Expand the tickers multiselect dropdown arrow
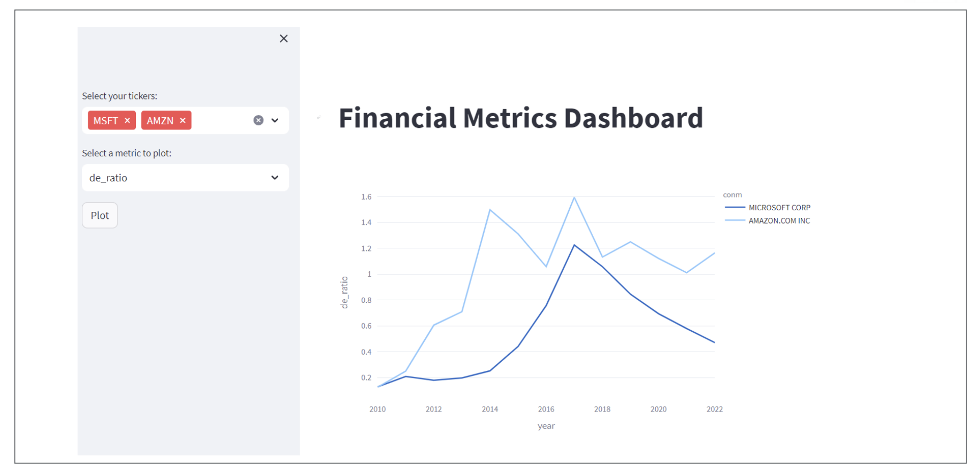The width and height of the screenshot is (980, 472). click(275, 120)
